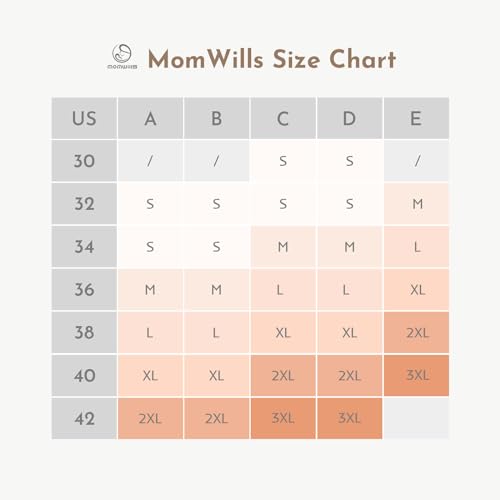Select cup size E header

416,118
